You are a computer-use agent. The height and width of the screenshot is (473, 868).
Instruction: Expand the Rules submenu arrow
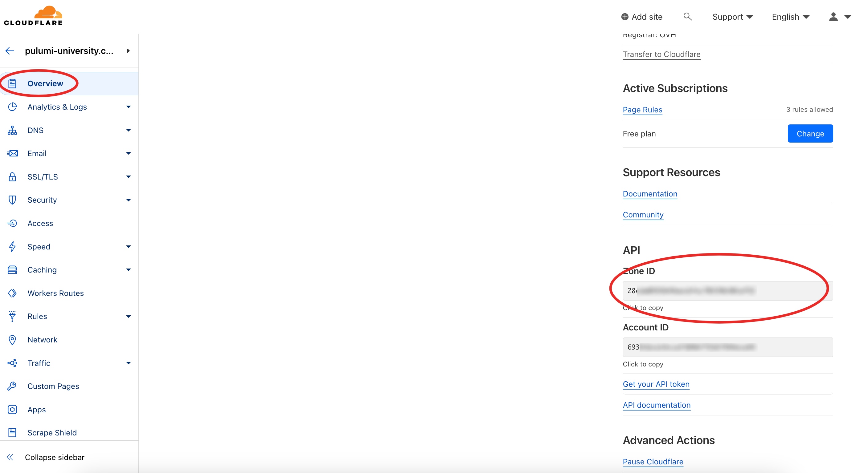[x=128, y=317]
